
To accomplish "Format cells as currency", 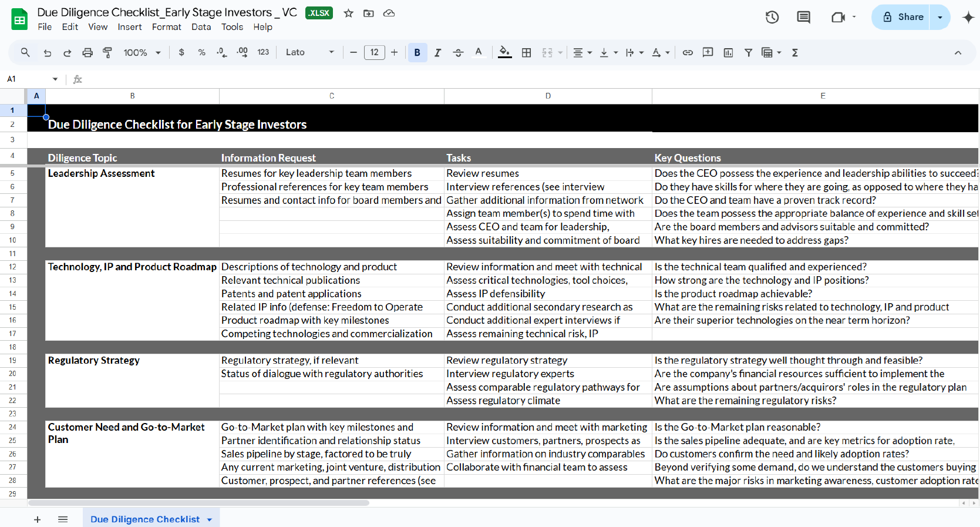I will pos(181,52).
